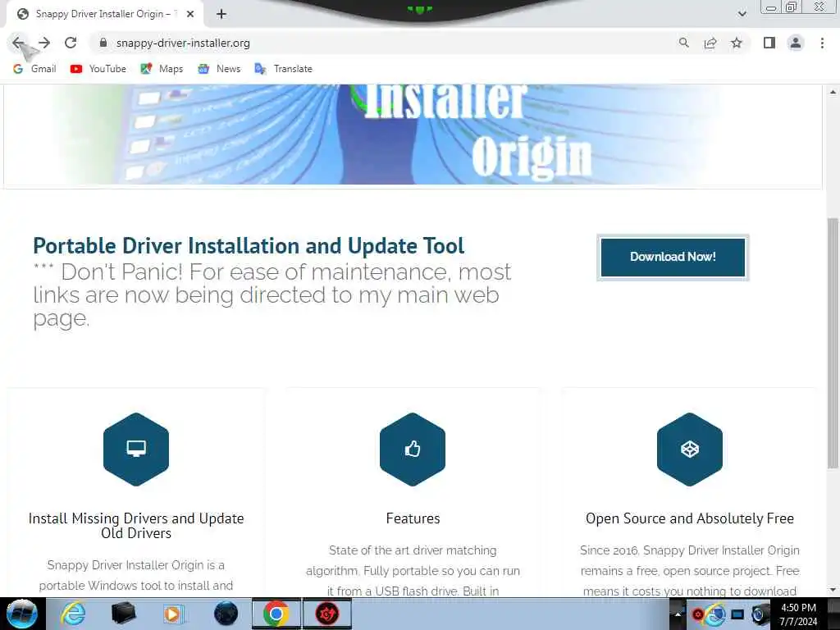The image size is (840, 630).
Task: Click the Features heading
Action: (x=413, y=518)
